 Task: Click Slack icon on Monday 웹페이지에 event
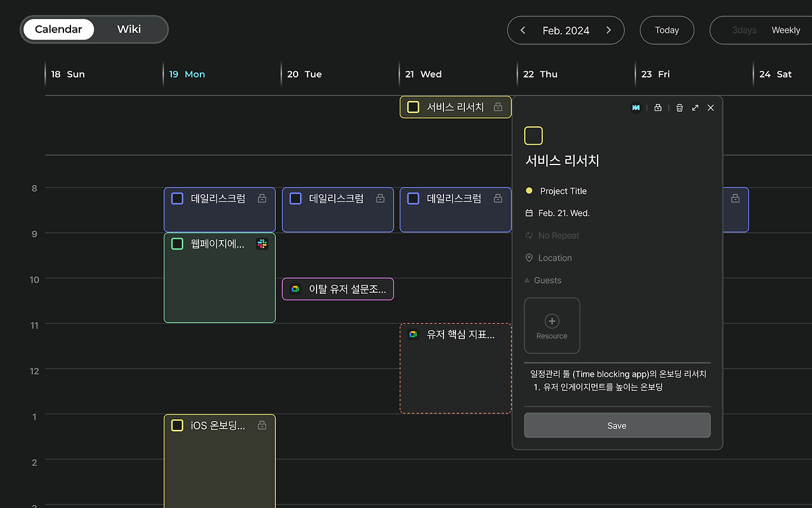click(x=262, y=244)
